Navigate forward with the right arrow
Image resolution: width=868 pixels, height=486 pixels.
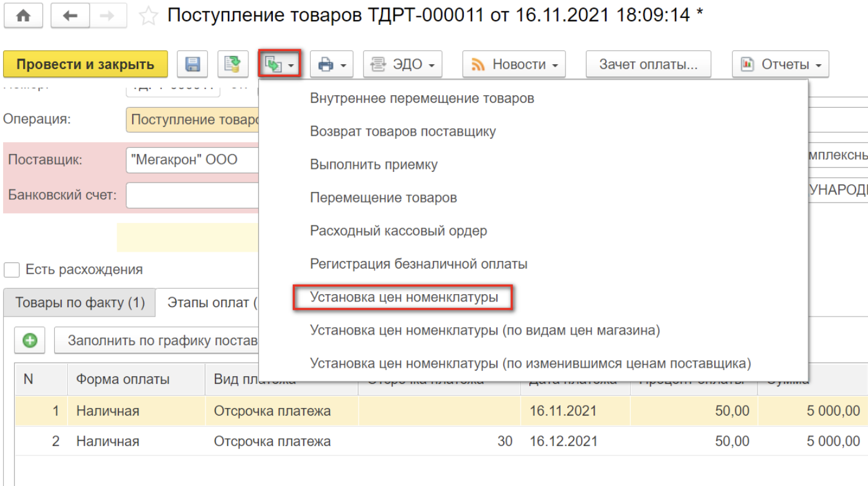(x=107, y=16)
